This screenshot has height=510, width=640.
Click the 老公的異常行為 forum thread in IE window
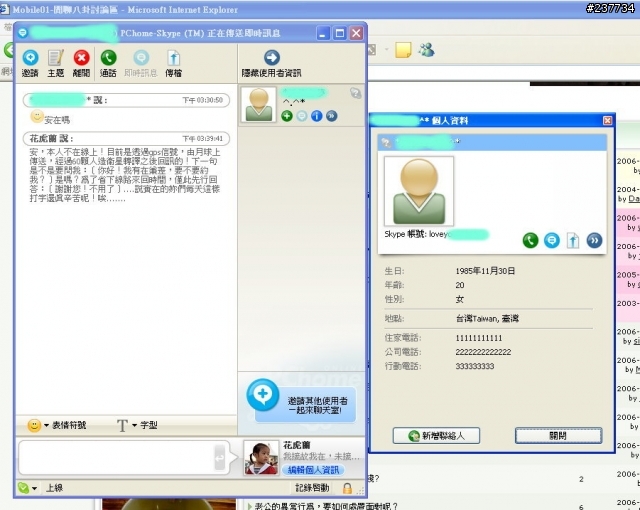(325, 506)
